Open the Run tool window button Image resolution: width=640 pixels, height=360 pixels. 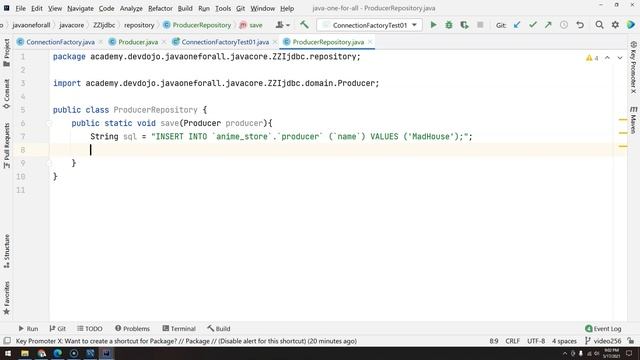coord(28,329)
